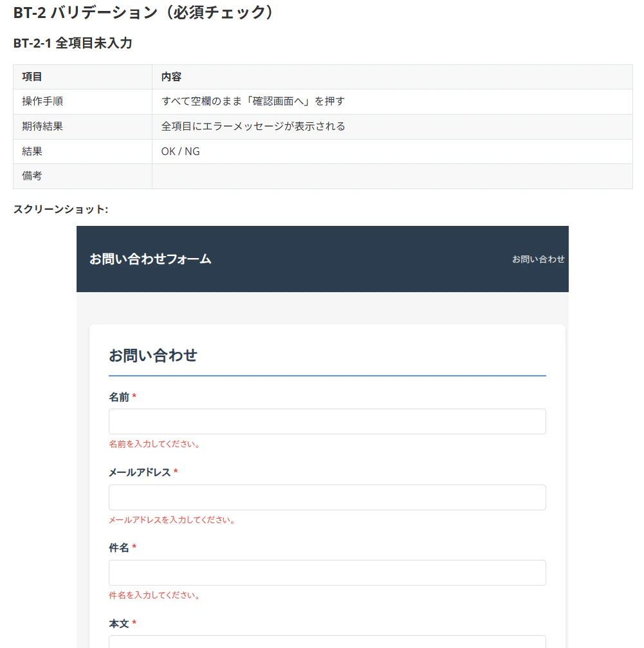
Task: Click the お問い合わせ link in the dark header
Action: 538,259
